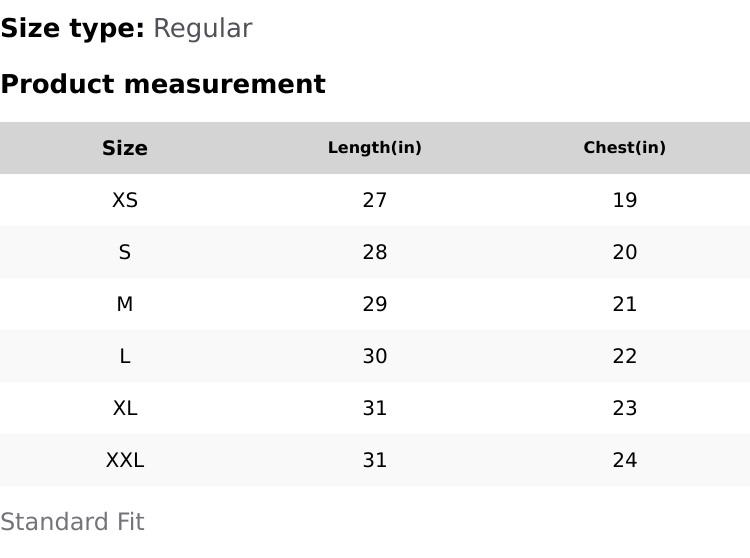Select the M size row label
Image resolution: width=750 pixels, height=558 pixels.
(x=125, y=304)
